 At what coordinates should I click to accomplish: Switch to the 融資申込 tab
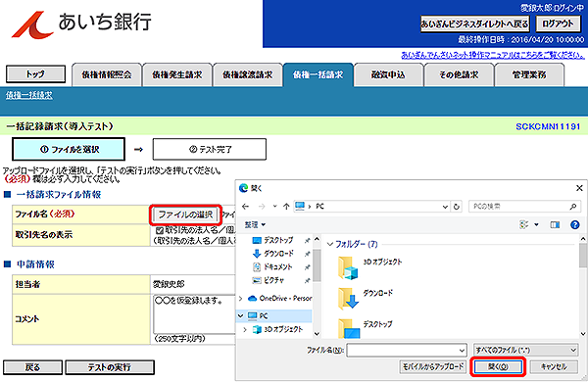point(388,75)
